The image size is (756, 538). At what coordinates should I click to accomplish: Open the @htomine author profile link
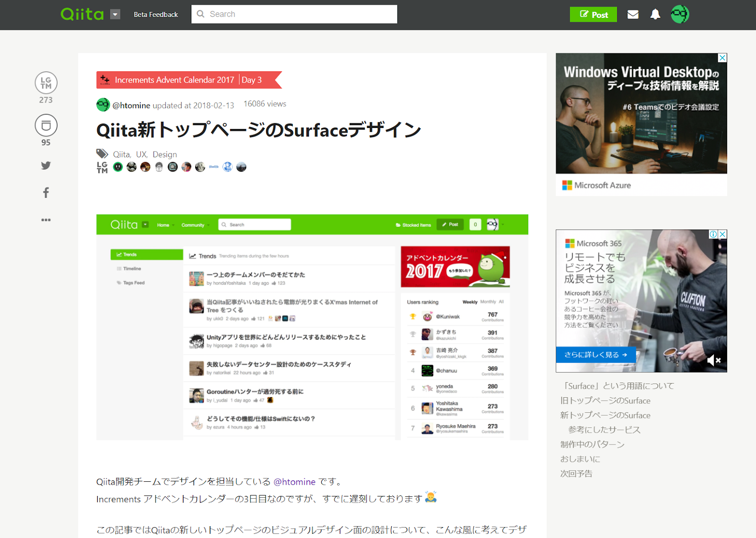131,105
